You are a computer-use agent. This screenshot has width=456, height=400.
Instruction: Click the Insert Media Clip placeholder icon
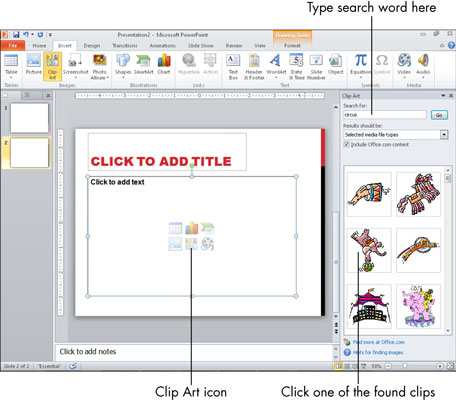point(207,244)
